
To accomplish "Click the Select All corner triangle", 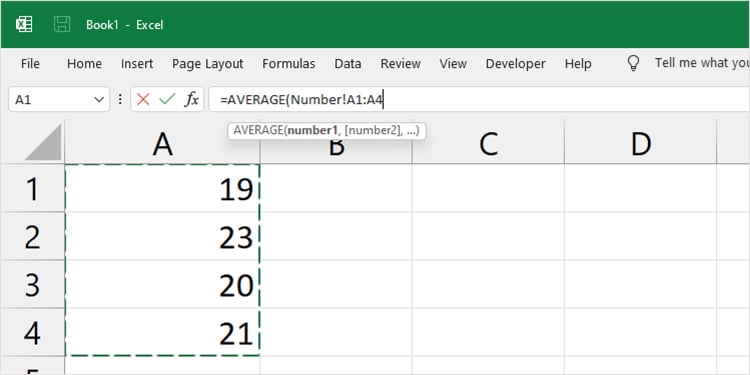I will [44, 142].
